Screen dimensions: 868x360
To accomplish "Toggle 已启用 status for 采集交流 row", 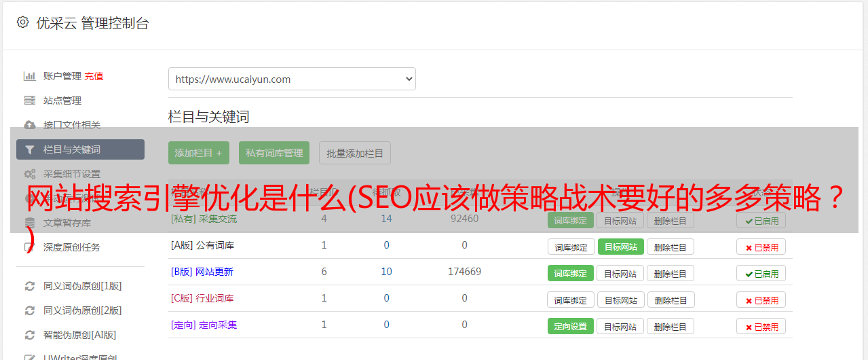I will coord(761,220).
